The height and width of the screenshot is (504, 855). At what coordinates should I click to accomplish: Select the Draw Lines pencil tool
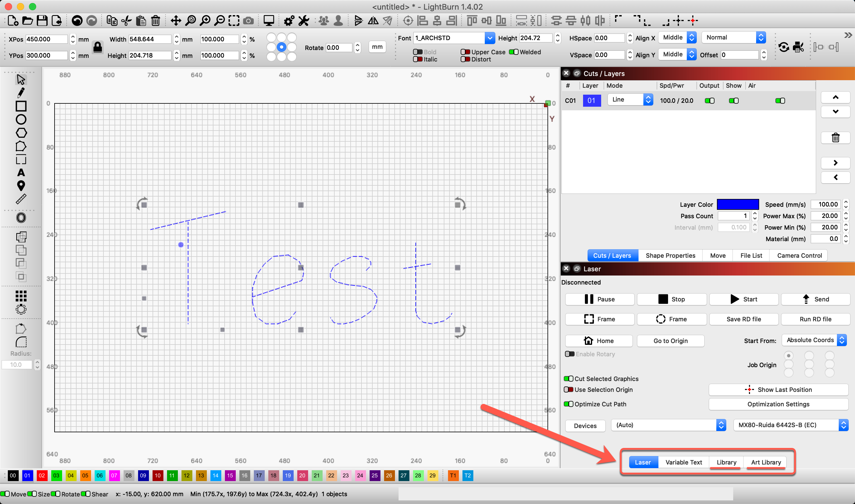(x=21, y=93)
